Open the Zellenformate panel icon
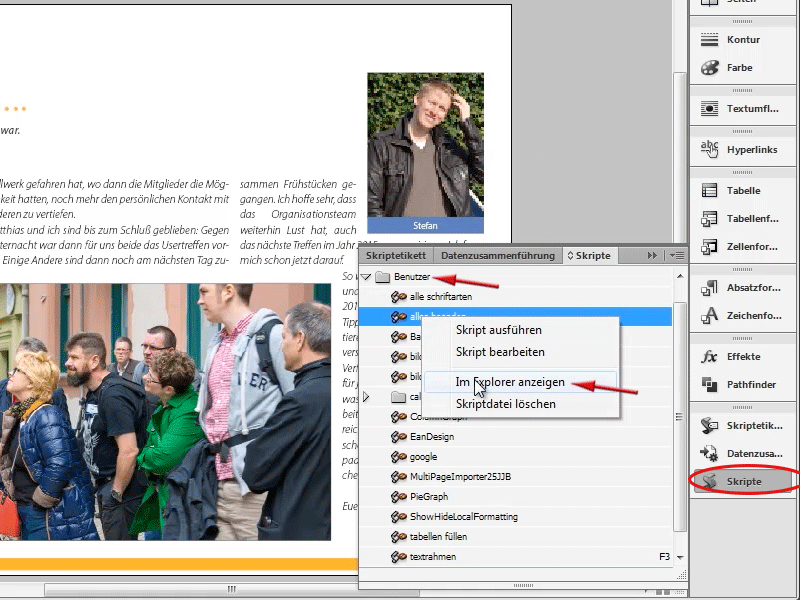The height and width of the screenshot is (600, 800). [x=709, y=246]
